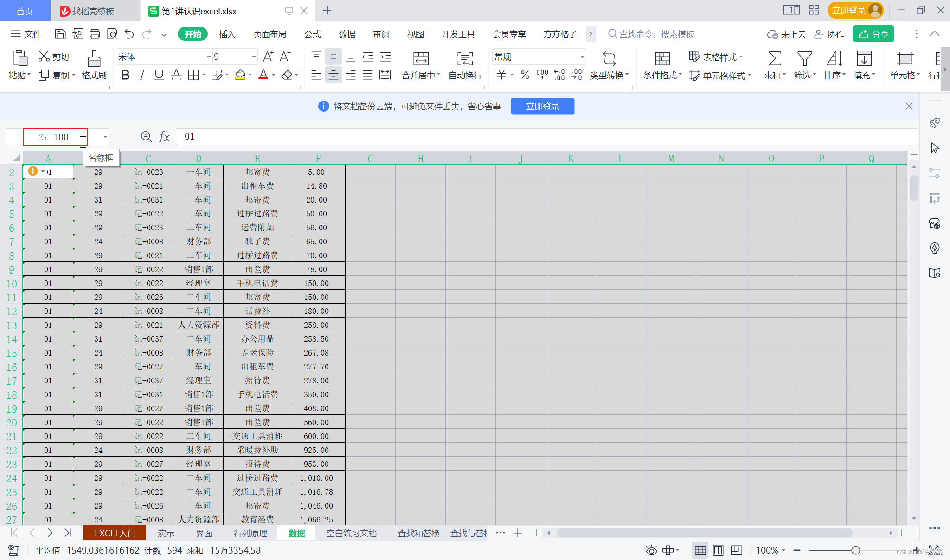
Task: Click the AutoSum (求和) sigma icon
Action: [x=774, y=59]
